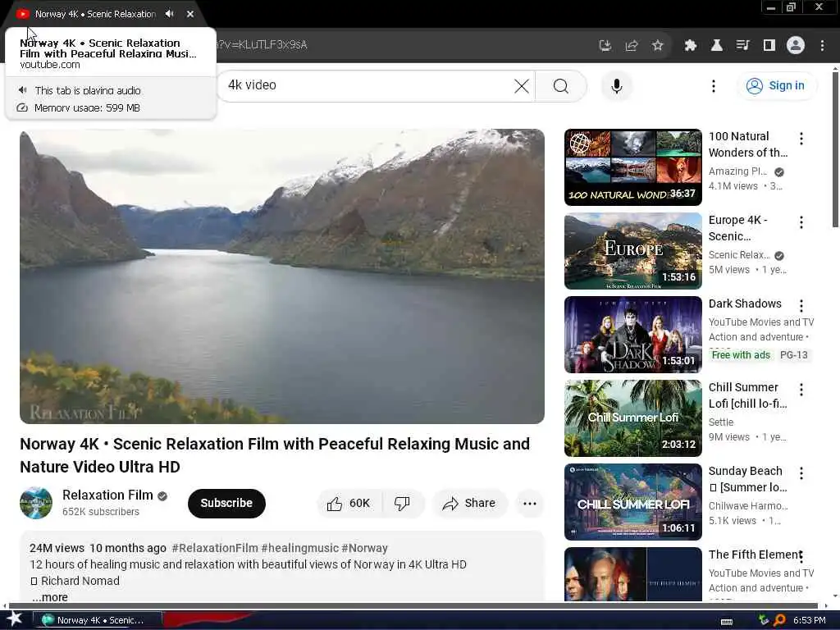840x630 pixels.
Task: Open 100 Natural Wonders video thumbnail
Action: (632, 167)
